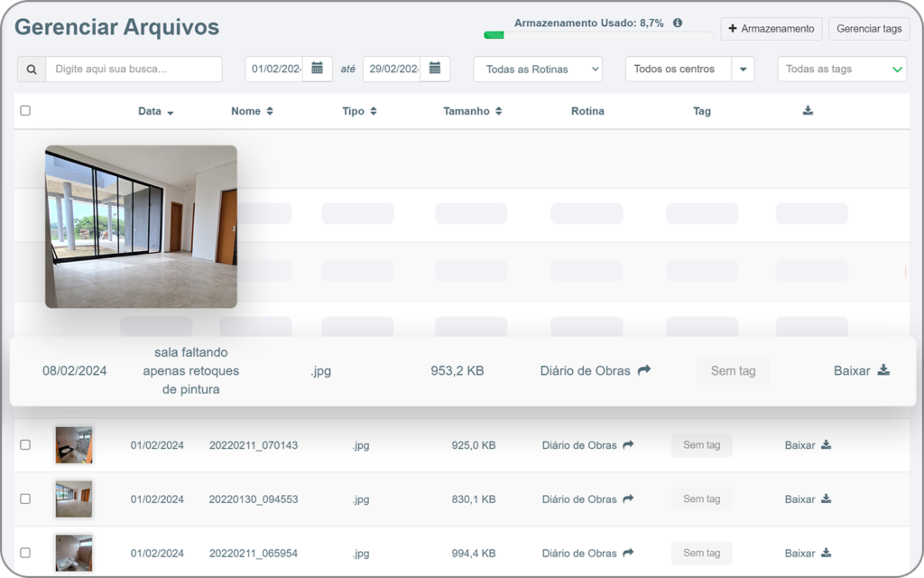This screenshot has width=924, height=578.
Task: Open the Todas as Rotinas dropdown
Action: pos(537,69)
